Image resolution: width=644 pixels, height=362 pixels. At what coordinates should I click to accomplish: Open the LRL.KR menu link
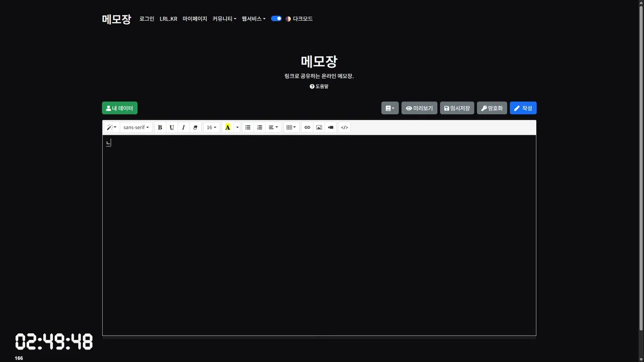tap(169, 19)
